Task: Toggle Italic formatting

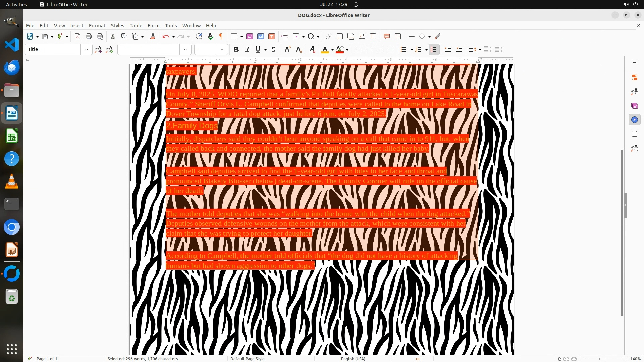Action: point(247,50)
